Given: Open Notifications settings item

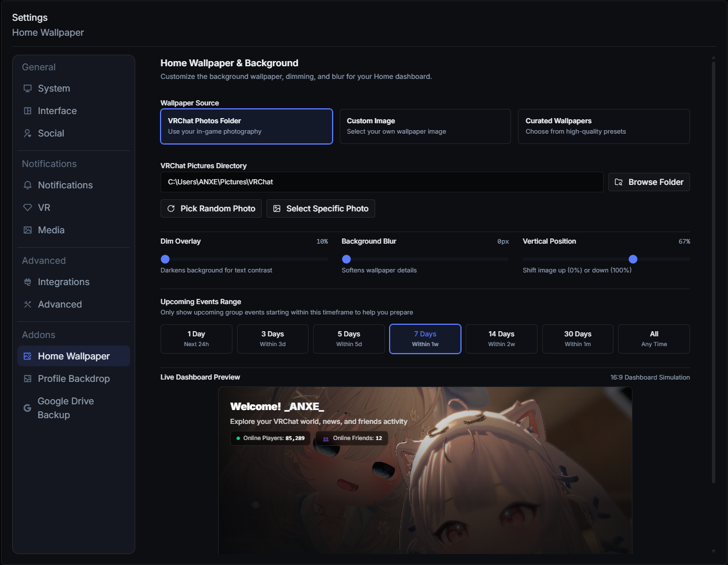Looking at the screenshot, I should 74,185.
